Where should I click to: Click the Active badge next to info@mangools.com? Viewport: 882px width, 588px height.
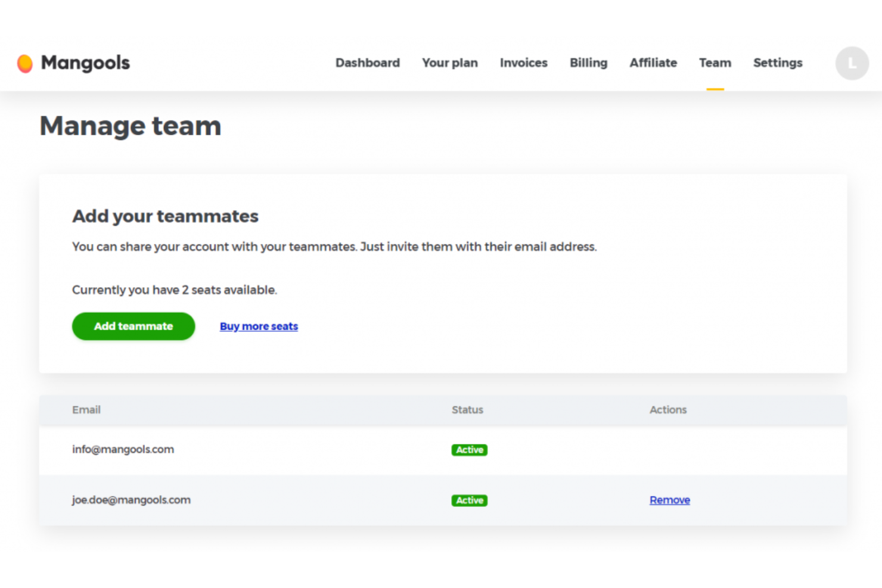tap(469, 450)
